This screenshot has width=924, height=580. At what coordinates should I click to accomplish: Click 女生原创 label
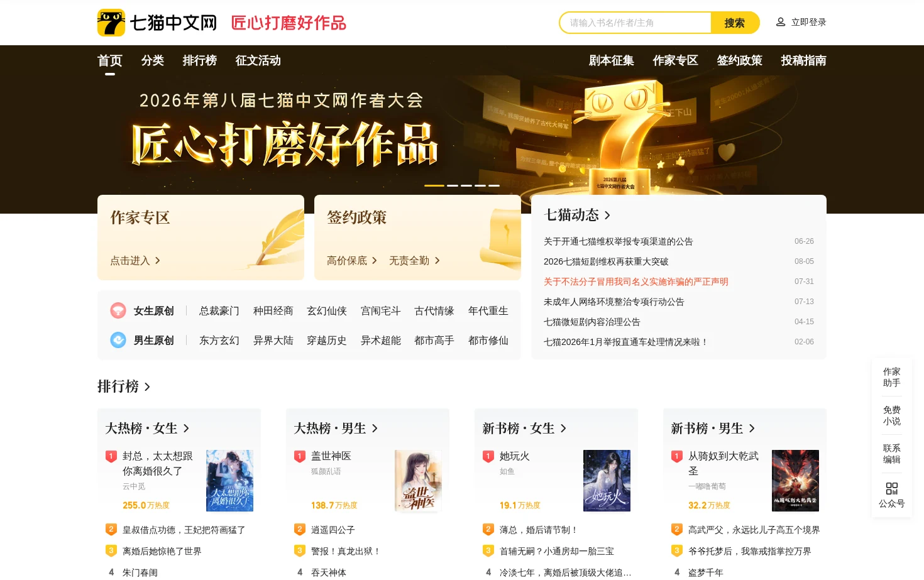click(154, 310)
